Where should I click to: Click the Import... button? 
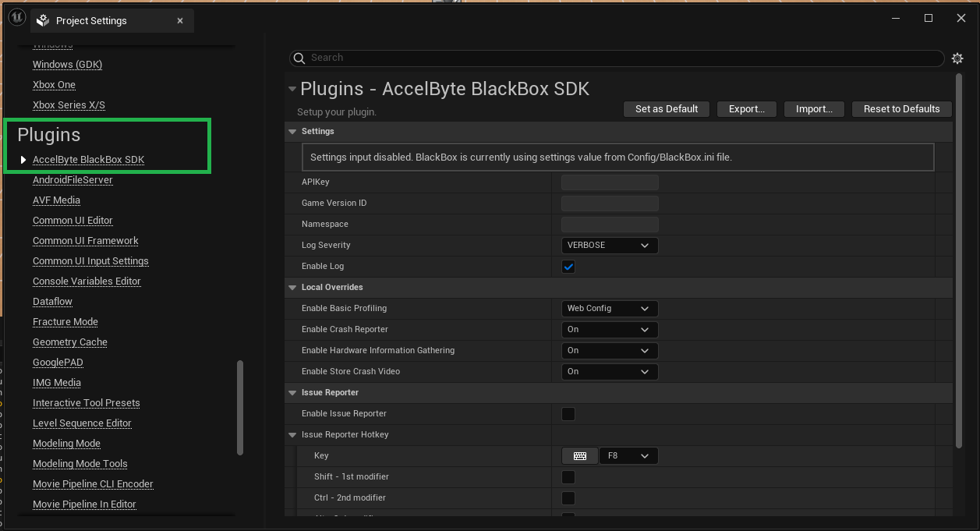tap(814, 109)
